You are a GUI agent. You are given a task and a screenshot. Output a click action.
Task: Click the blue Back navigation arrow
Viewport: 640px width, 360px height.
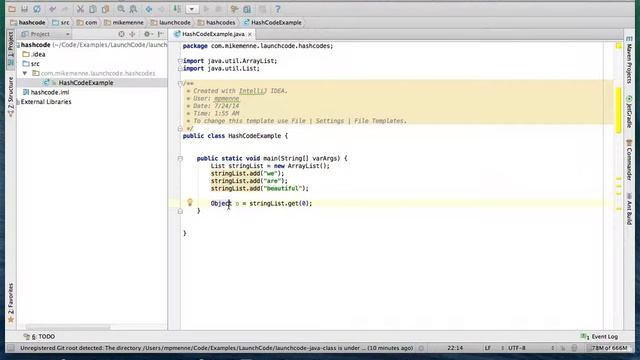[x=149, y=9]
